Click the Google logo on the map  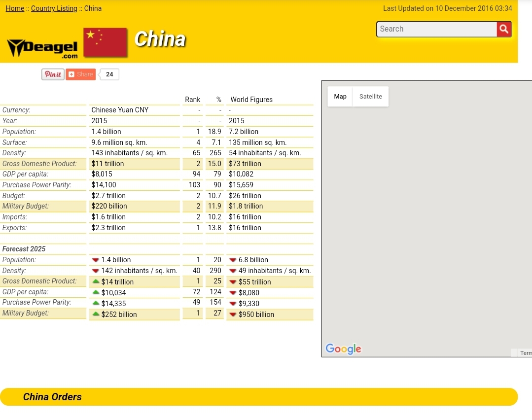[343, 349]
